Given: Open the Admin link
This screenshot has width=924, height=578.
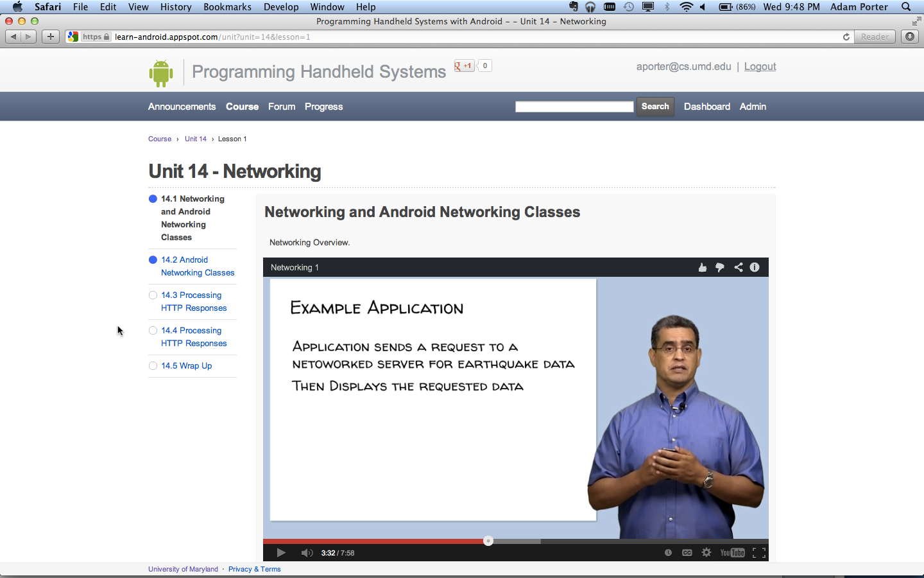Looking at the screenshot, I should point(753,107).
